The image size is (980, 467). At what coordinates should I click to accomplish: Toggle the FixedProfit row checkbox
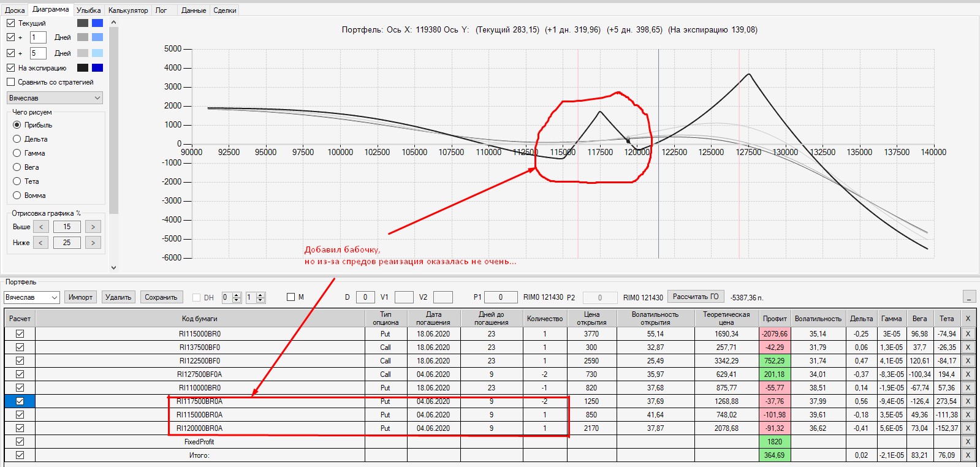click(20, 442)
